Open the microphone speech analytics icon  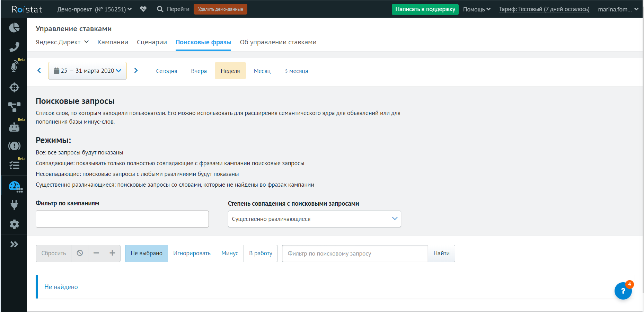click(14, 66)
